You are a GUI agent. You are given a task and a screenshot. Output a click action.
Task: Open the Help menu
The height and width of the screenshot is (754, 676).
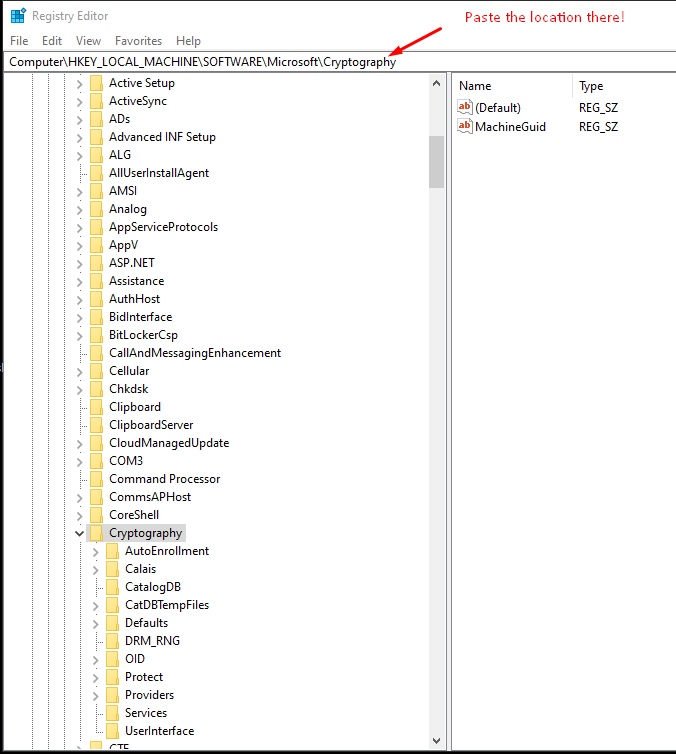[x=188, y=41]
